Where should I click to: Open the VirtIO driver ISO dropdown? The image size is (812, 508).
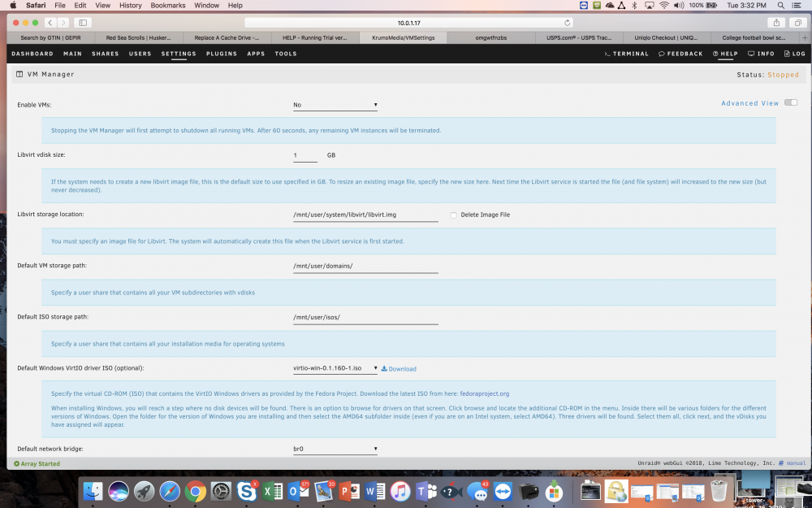[x=335, y=368]
